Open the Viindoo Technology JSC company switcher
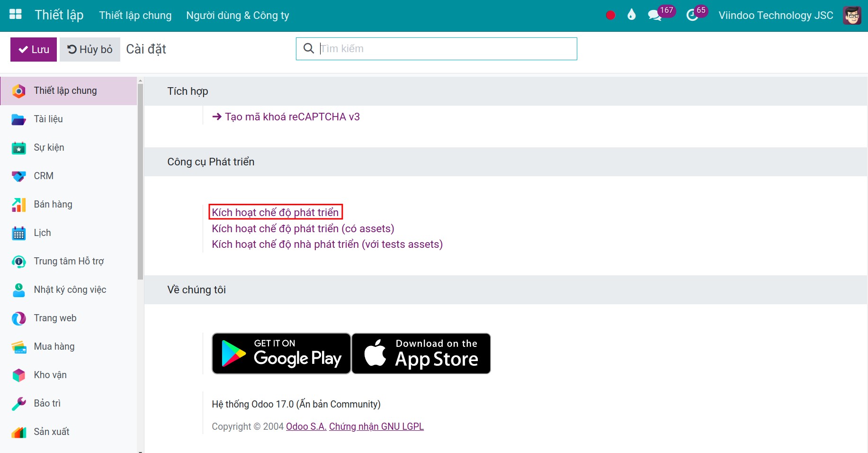868x453 pixels. (776, 15)
